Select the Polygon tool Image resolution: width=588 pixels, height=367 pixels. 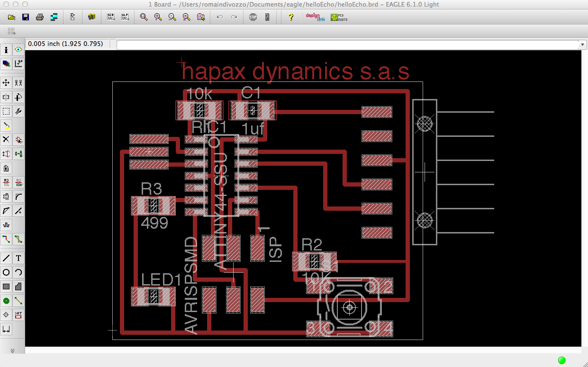click(18, 286)
